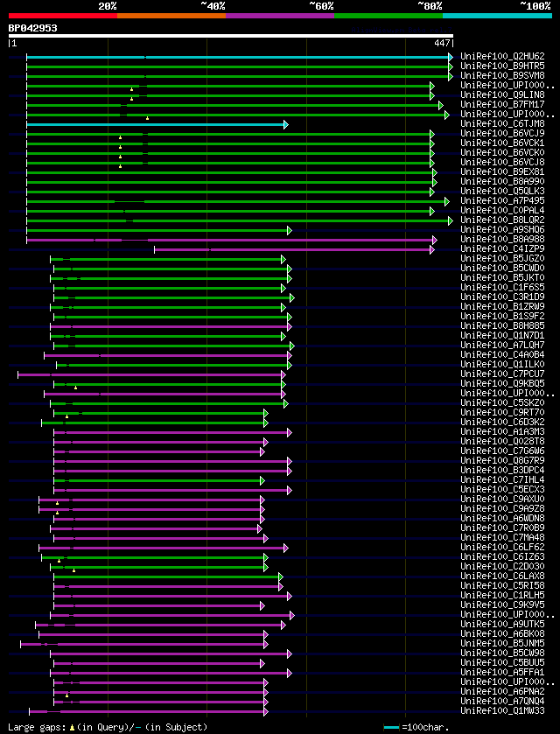Select UniRef100_A6WDN8 hit name
The width and height of the screenshot is (560, 734).
(502, 519)
